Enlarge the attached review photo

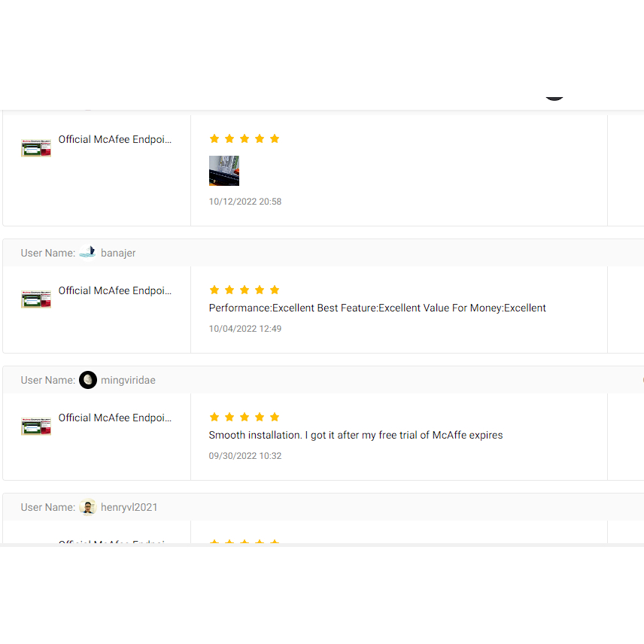pyautogui.click(x=224, y=171)
